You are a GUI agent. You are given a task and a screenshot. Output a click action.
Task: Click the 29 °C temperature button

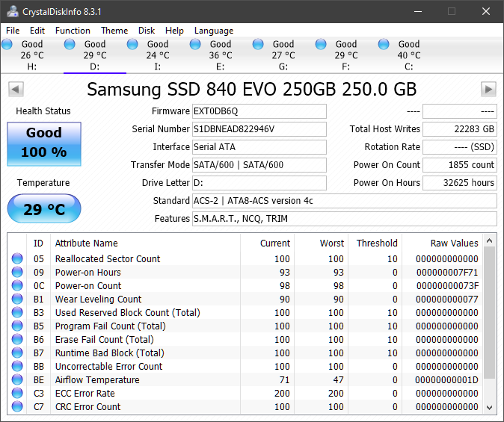click(44, 208)
